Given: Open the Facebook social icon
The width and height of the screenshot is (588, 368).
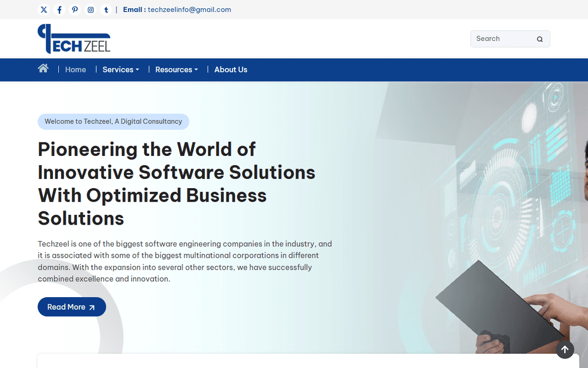Looking at the screenshot, I should pyautogui.click(x=59, y=10).
